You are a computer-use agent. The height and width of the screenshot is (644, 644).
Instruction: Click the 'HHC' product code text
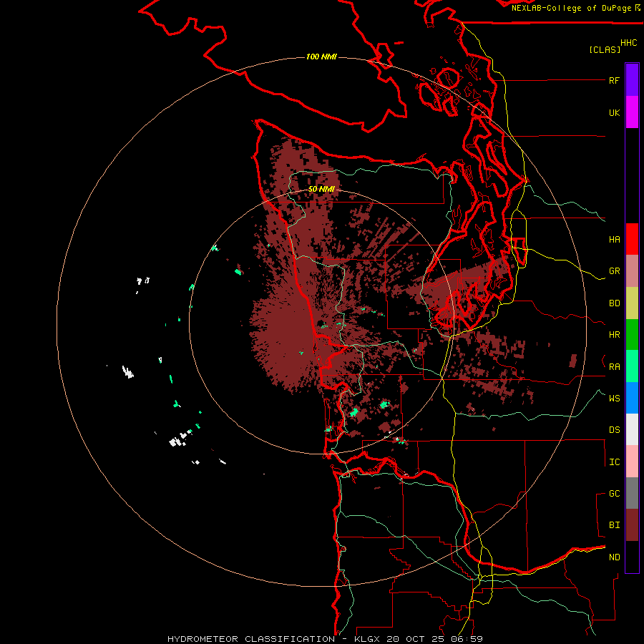(628, 43)
